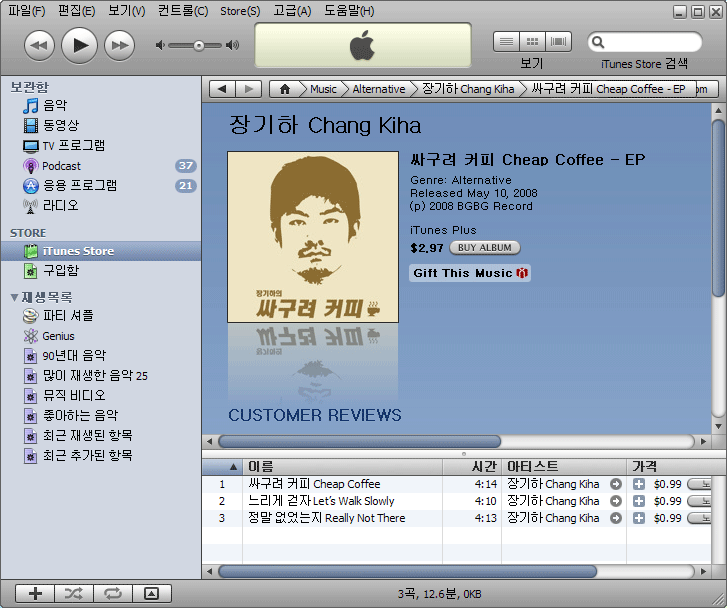Open the 파일(F) menu

[26, 11]
